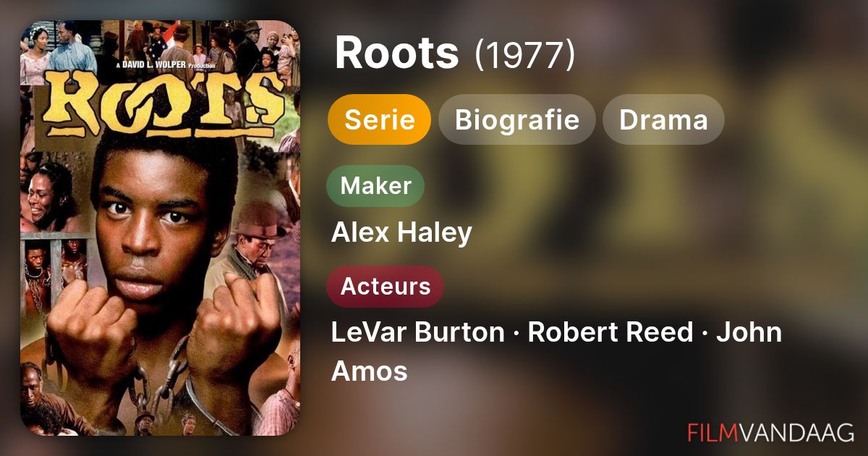Select the Drama genre tag
The width and height of the screenshot is (868, 456).
[x=663, y=119]
